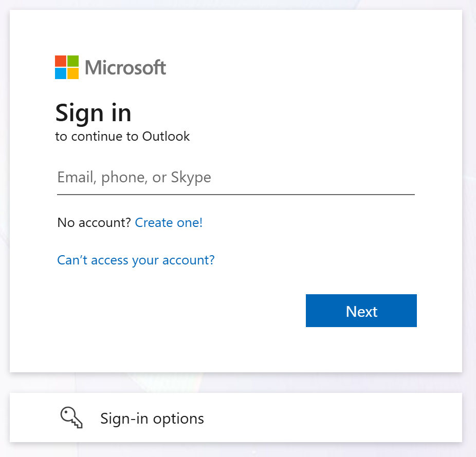Click the to continue to Outlook text
476x457 pixels.
pyautogui.click(x=123, y=136)
